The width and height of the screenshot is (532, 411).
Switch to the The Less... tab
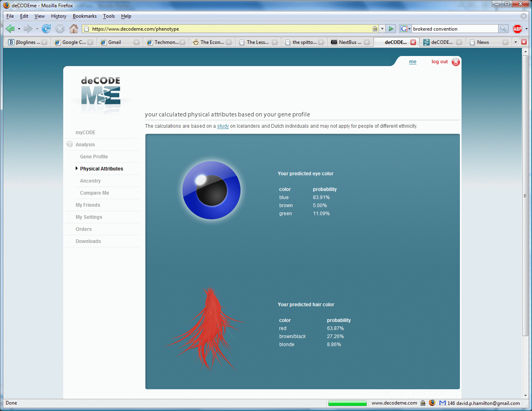(x=258, y=42)
